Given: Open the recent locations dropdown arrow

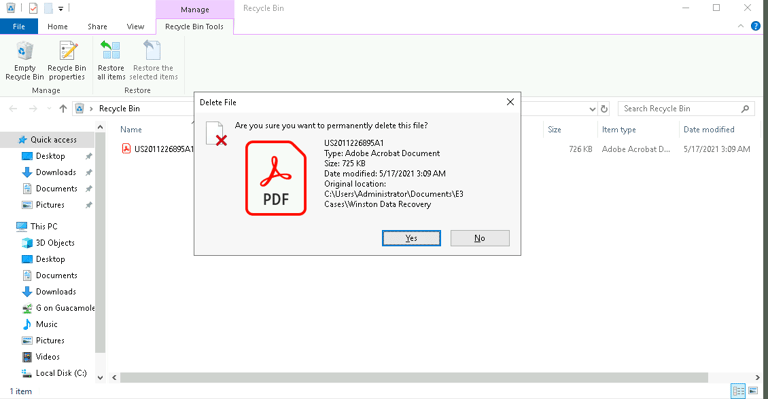Looking at the screenshot, I should pyautogui.click(x=49, y=109).
